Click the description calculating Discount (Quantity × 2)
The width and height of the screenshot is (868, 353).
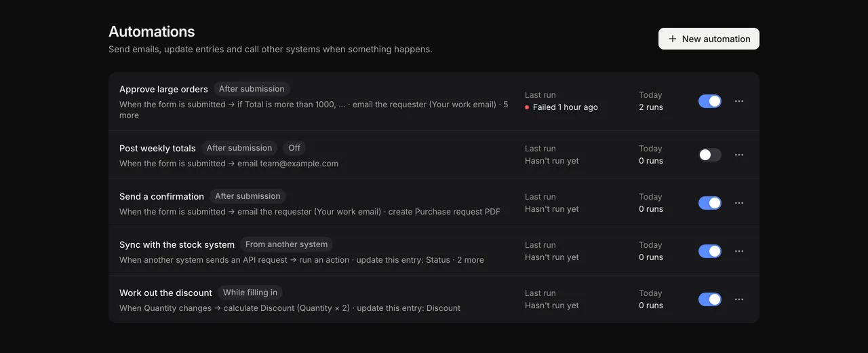point(290,308)
